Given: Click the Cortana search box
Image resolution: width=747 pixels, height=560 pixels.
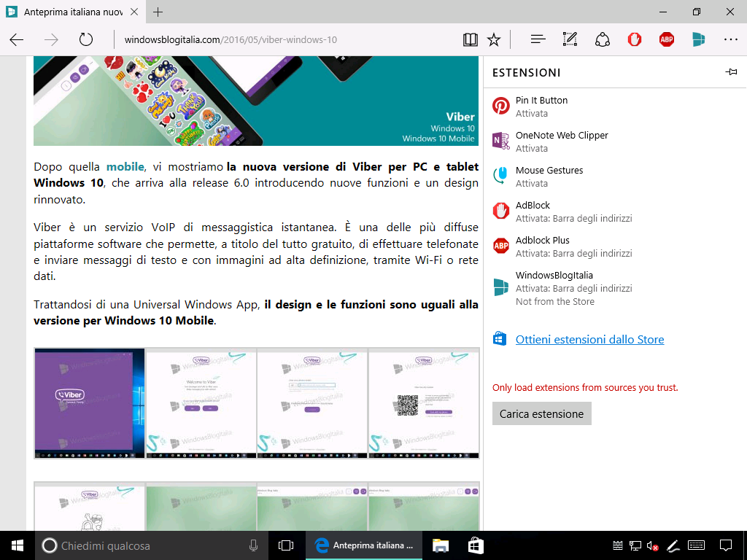Looking at the screenshot, I should [152, 545].
